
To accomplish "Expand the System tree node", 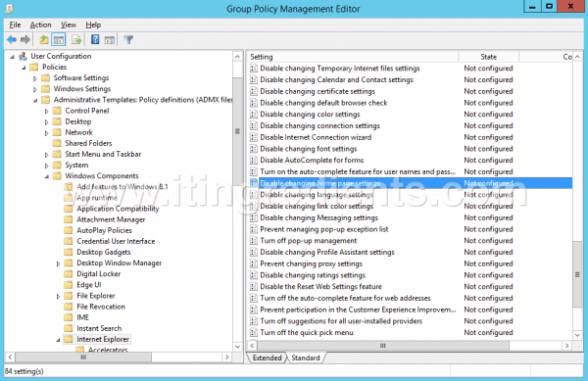I will tap(47, 166).
